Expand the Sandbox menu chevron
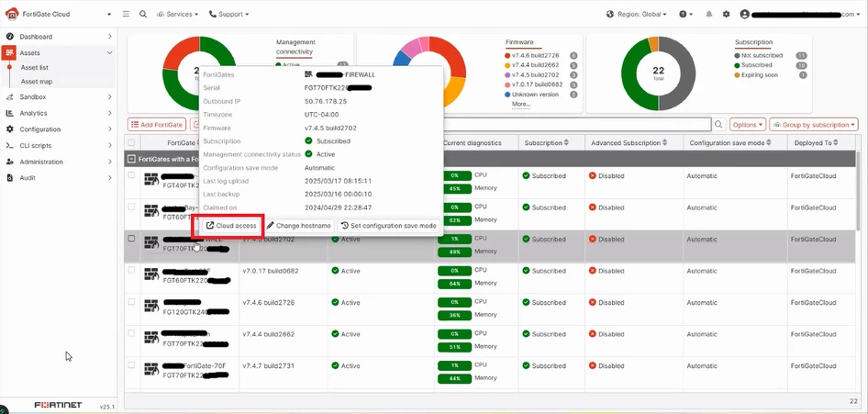The height and width of the screenshot is (414, 868). point(109,97)
